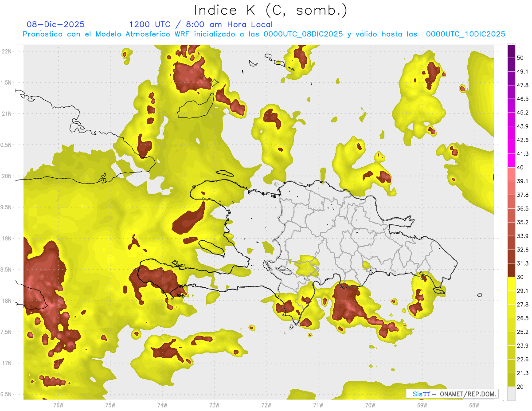Click the bright yellow swatch between 29.1 and 30
The width and height of the screenshot is (532, 411).
click(x=511, y=284)
